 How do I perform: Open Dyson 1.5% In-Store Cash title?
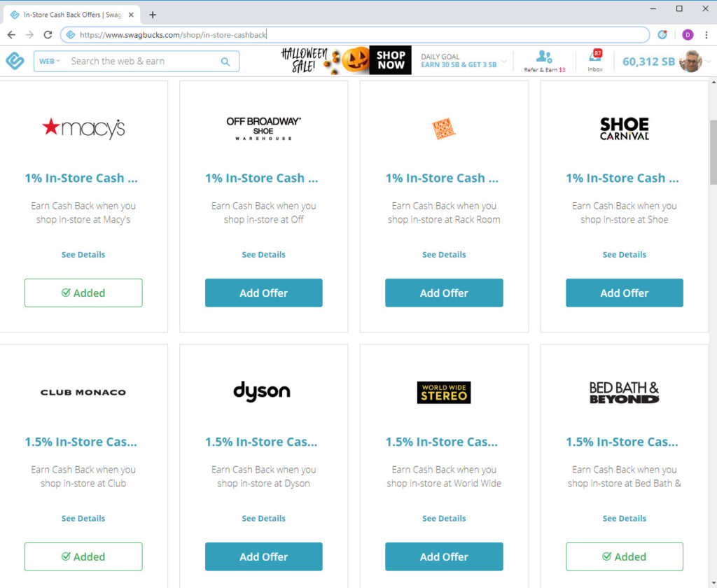point(261,442)
